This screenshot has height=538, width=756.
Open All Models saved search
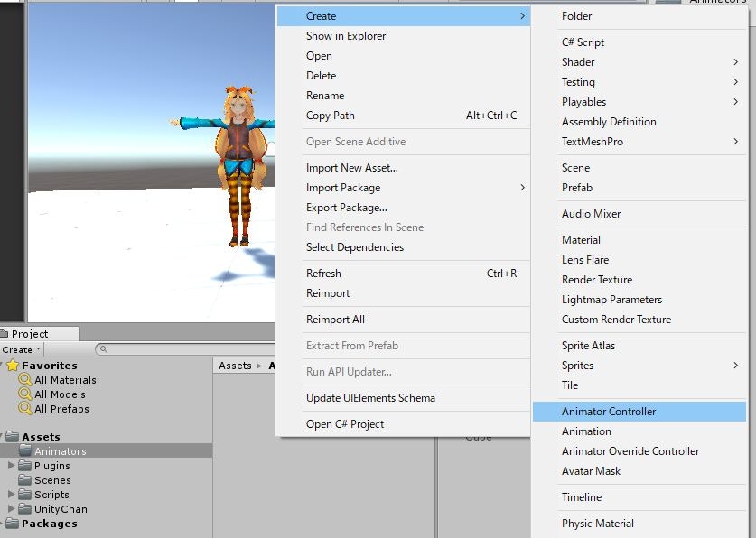60,394
